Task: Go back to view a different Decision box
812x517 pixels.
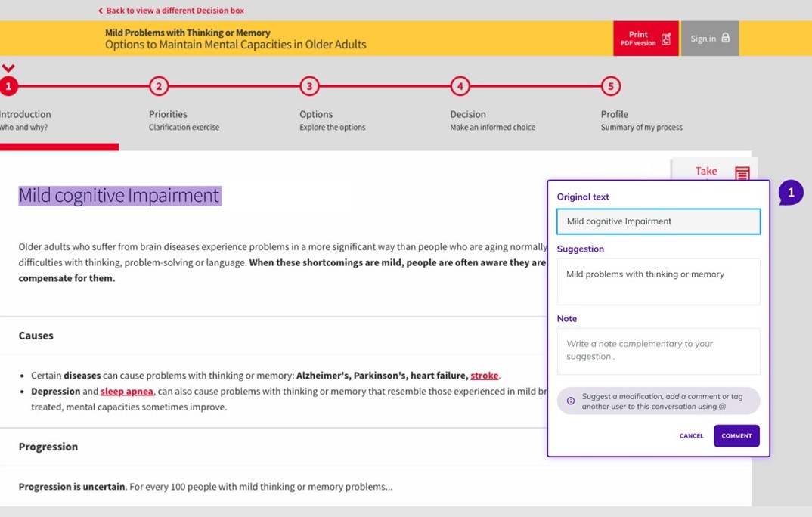Action: (171, 11)
